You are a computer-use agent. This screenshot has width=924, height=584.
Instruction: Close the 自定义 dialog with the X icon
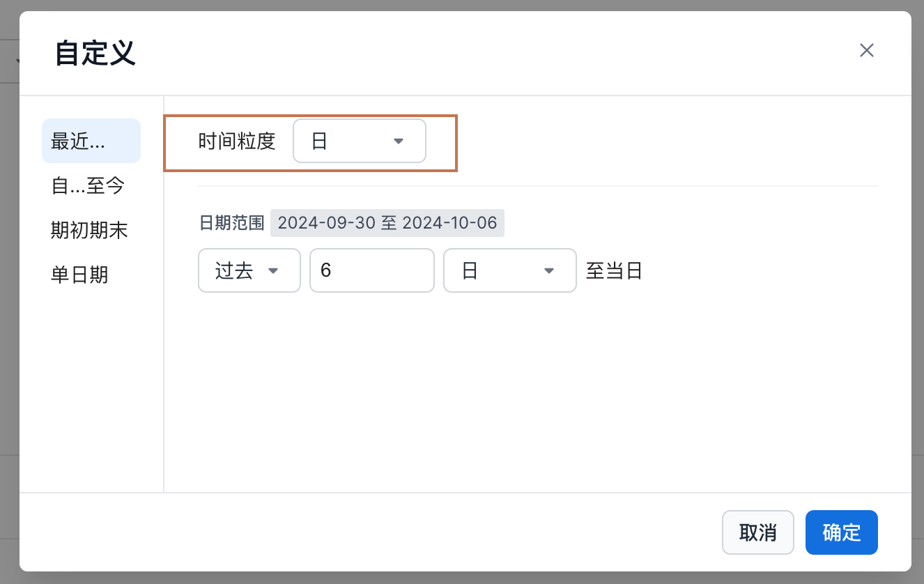(866, 50)
